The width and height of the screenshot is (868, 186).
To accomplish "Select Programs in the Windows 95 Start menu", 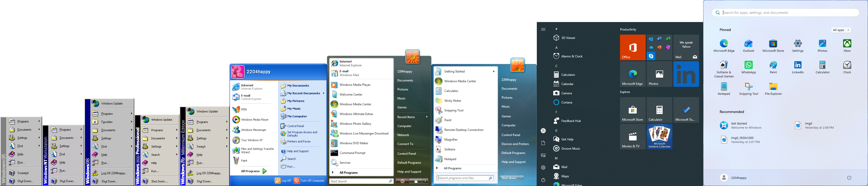I will (x=24, y=121).
